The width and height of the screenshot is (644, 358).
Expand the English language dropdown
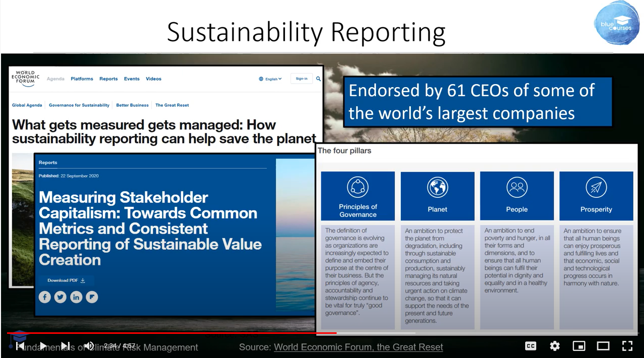tap(270, 79)
